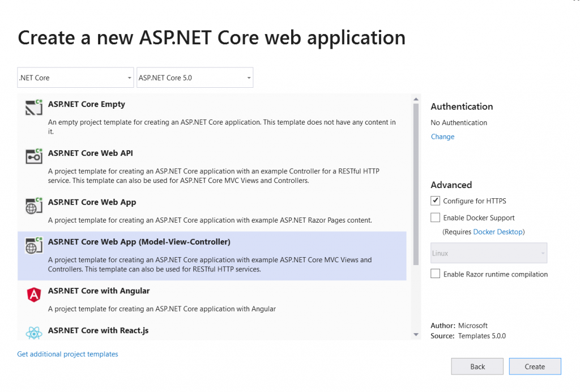The width and height of the screenshot is (580, 392).
Task: Click Get additional project templates
Action: pyautogui.click(x=67, y=353)
